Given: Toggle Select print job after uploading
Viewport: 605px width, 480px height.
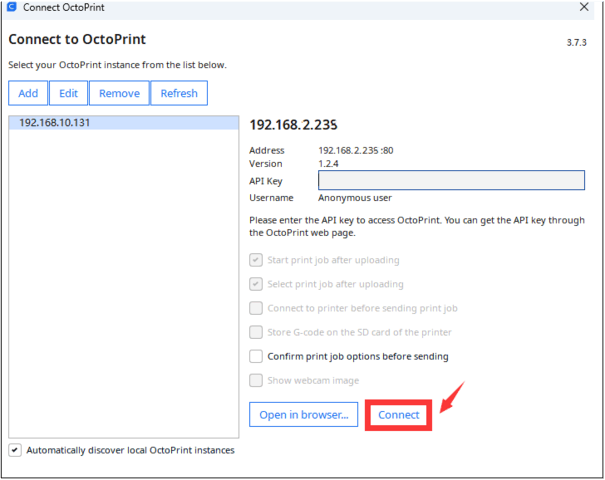Looking at the screenshot, I should point(257,284).
